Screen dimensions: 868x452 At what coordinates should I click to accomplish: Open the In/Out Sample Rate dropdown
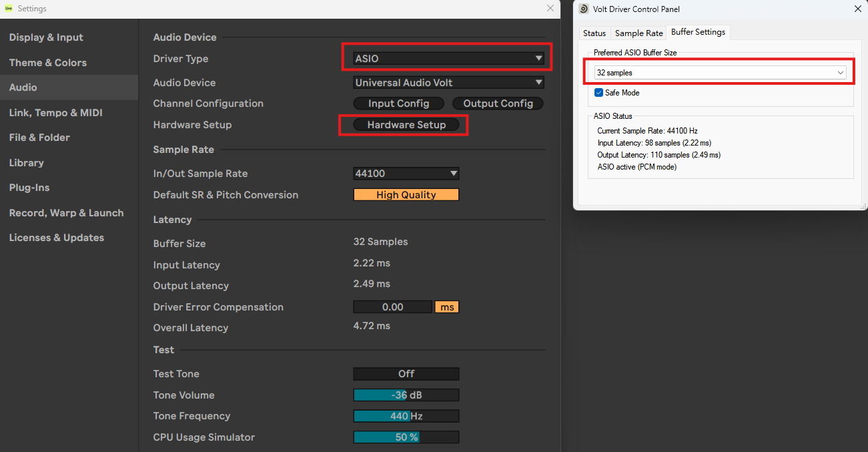point(406,174)
